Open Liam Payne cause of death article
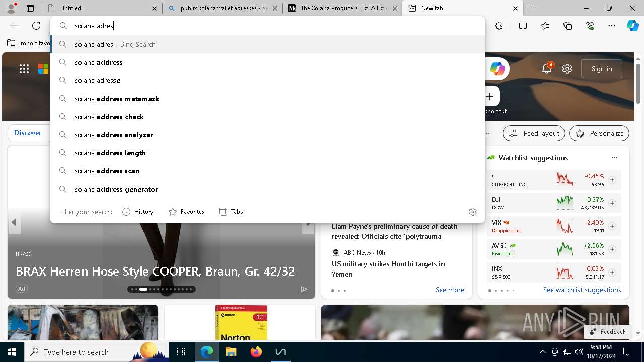 click(394, 231)
